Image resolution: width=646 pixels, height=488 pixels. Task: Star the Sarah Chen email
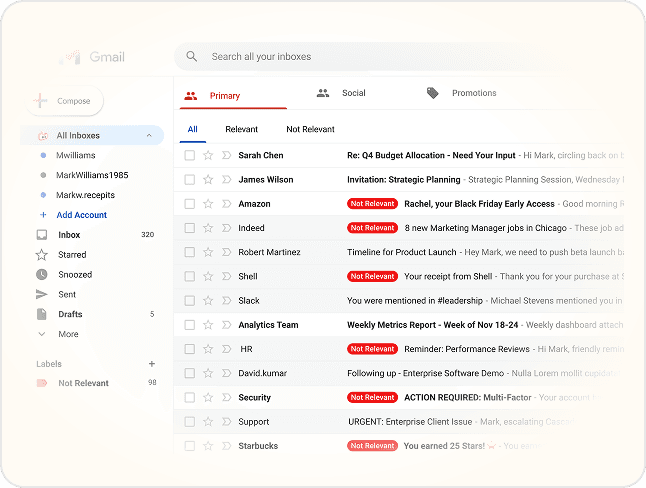208,155
